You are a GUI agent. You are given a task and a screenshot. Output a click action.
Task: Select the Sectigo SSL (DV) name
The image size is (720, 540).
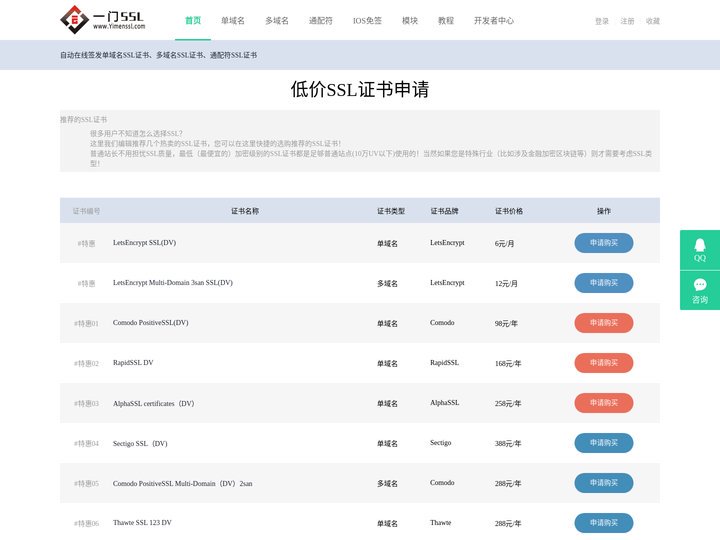pos(140,444)
